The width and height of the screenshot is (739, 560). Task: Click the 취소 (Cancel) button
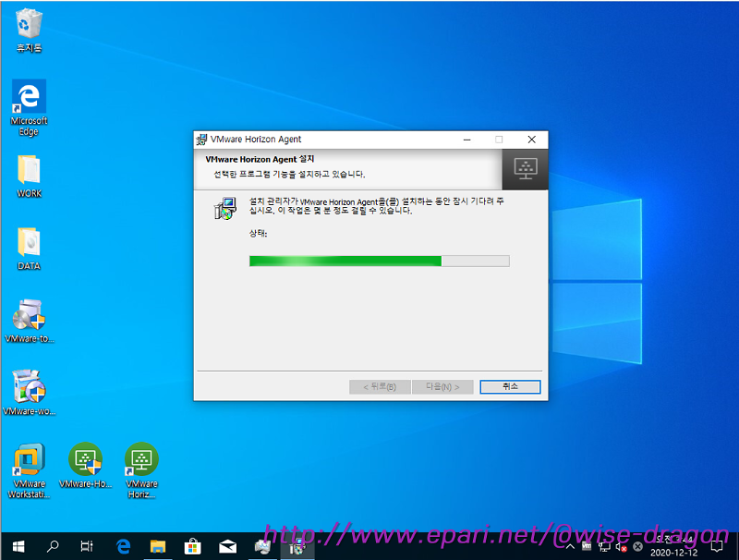pyautogui.click(x=510, y=386)
